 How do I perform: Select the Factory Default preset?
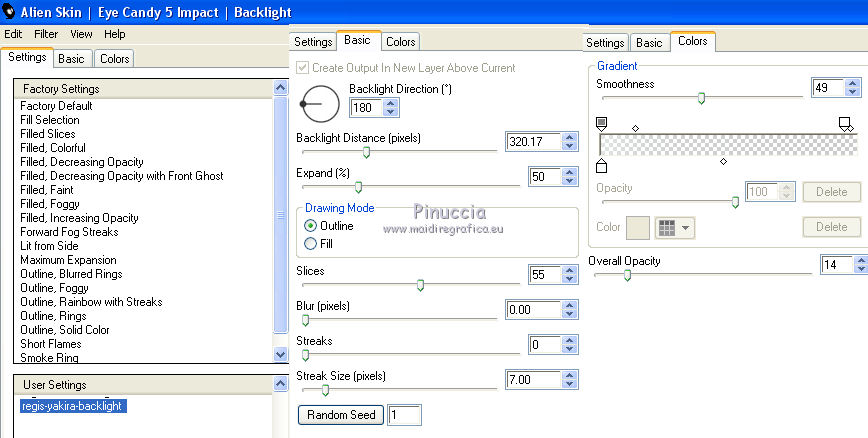(x=56, y=106)
